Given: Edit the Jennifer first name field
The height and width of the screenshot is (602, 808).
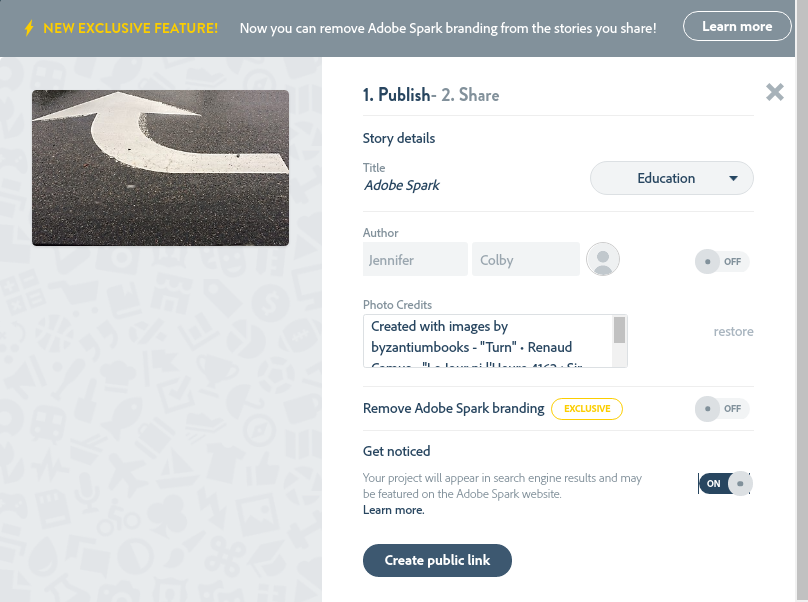Looking at the screenshot, I should (x=415, y=260).
